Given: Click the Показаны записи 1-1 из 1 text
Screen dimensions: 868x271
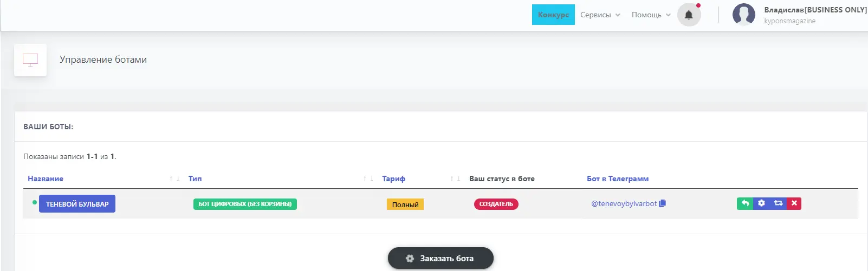Looking at the screenshot, I should click(70, 156).
